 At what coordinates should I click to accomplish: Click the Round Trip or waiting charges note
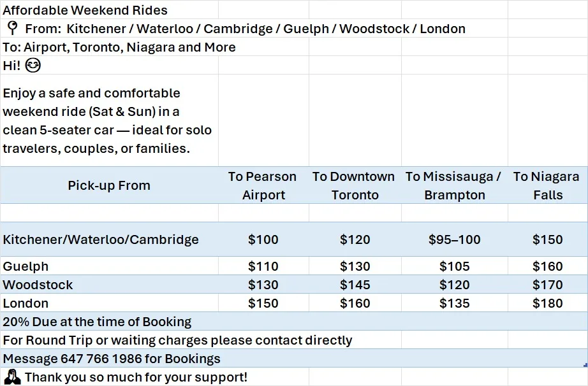[x=177, y=340]
